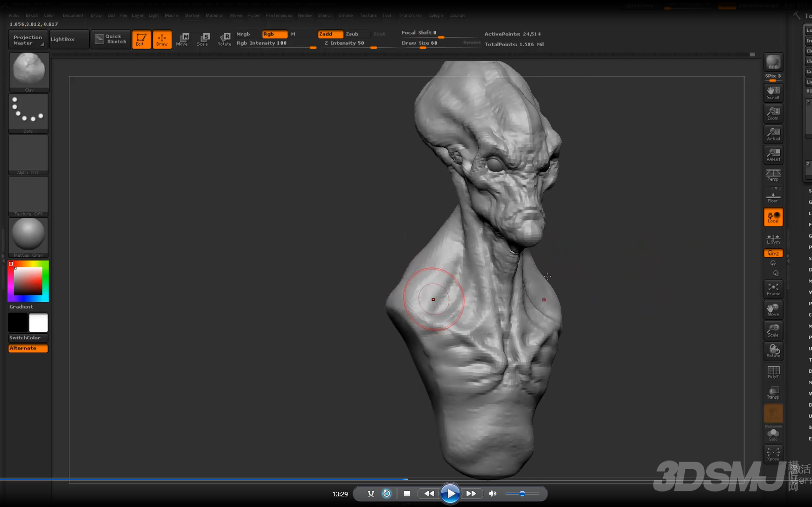Open the Material menu
Screen dimensions: 812x507
click(x=214, y=15)
